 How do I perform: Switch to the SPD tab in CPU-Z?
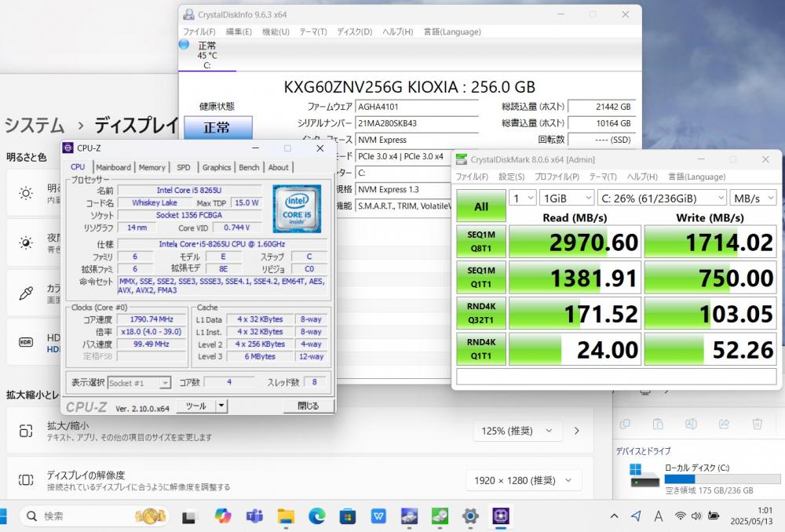click(183, 167)
